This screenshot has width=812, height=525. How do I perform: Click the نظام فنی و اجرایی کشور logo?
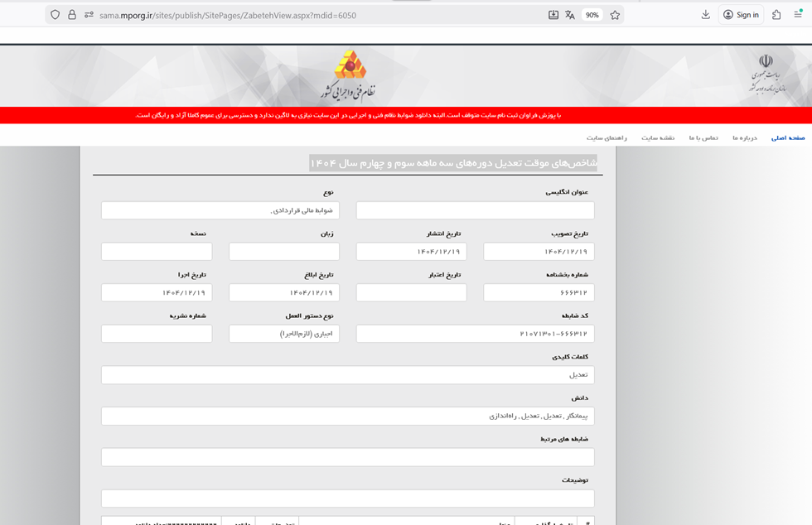pos(349,75)
